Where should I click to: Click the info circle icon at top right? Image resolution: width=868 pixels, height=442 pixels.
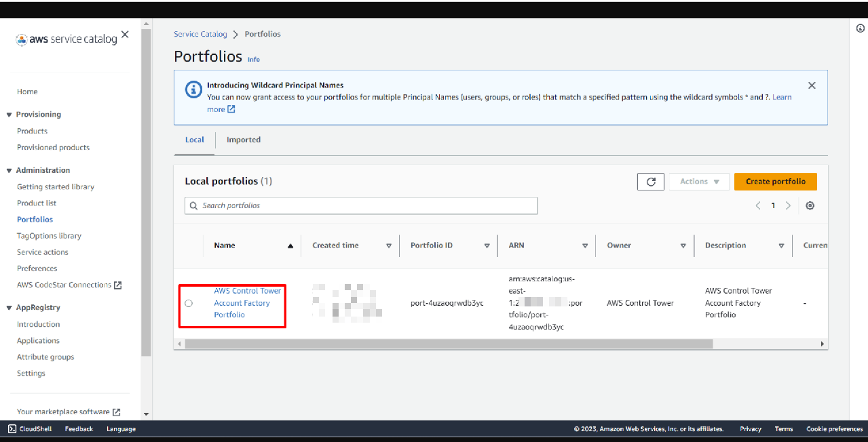tap(861, 28)
